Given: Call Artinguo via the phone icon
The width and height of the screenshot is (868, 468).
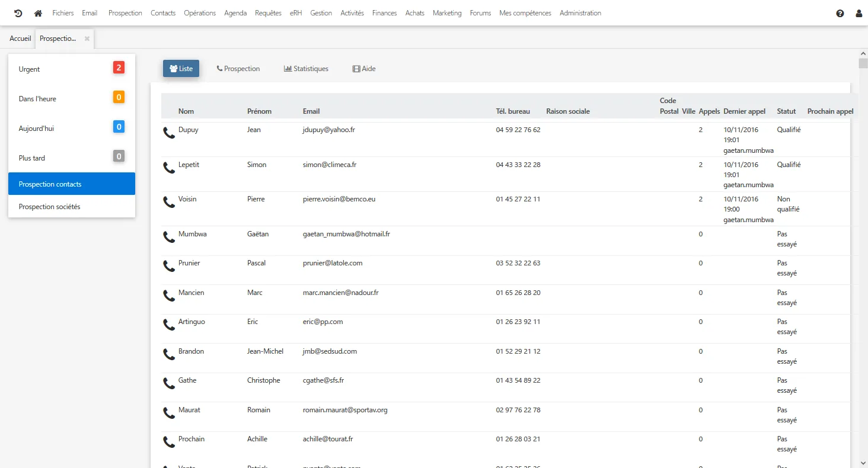Looking at the screenshot, I should (169, 325).
